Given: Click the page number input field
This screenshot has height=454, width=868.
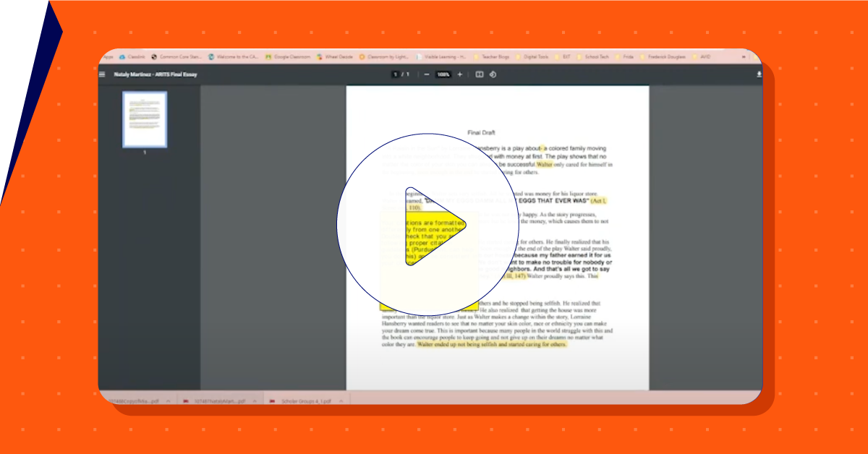Looking at the screenshot, I should (x=396, y=74).
